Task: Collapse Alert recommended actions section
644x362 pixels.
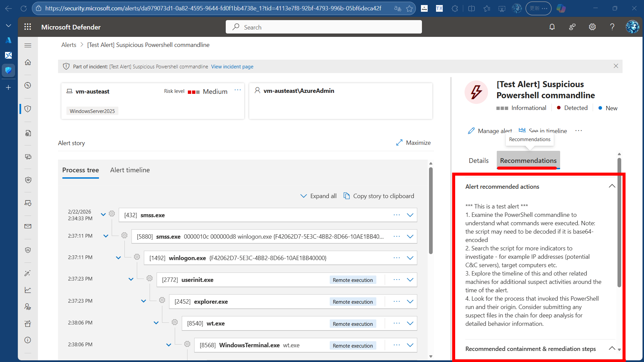Action: point(612,186)
